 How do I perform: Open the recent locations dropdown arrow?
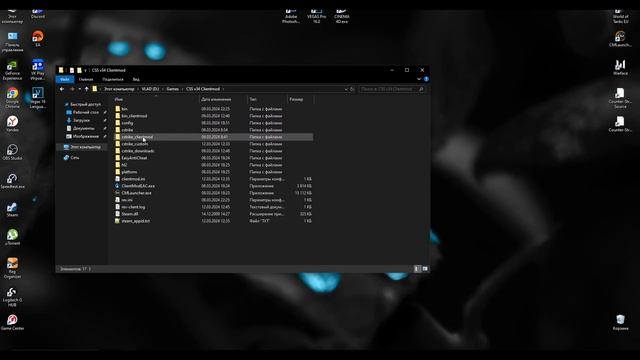click(80, 89)
